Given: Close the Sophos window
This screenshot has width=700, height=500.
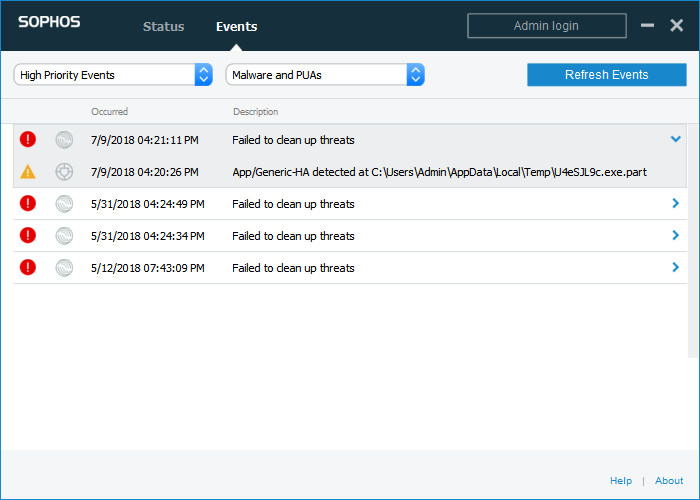Looking at the screenshot, I should (x=677, y=25).
